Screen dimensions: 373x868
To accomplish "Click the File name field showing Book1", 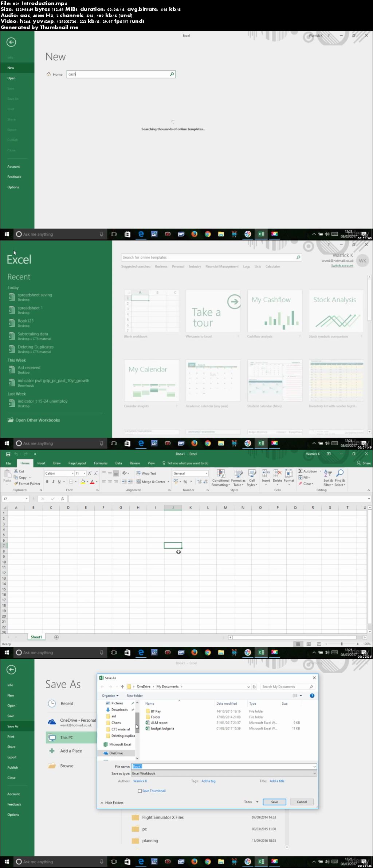I will [x=224, y=767].
